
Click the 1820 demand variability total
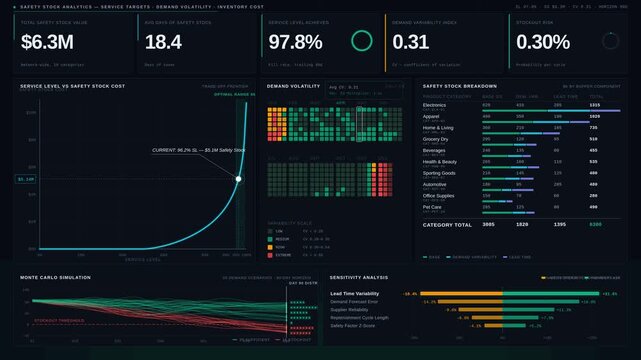pyautogui.click(x=522, y=224)
